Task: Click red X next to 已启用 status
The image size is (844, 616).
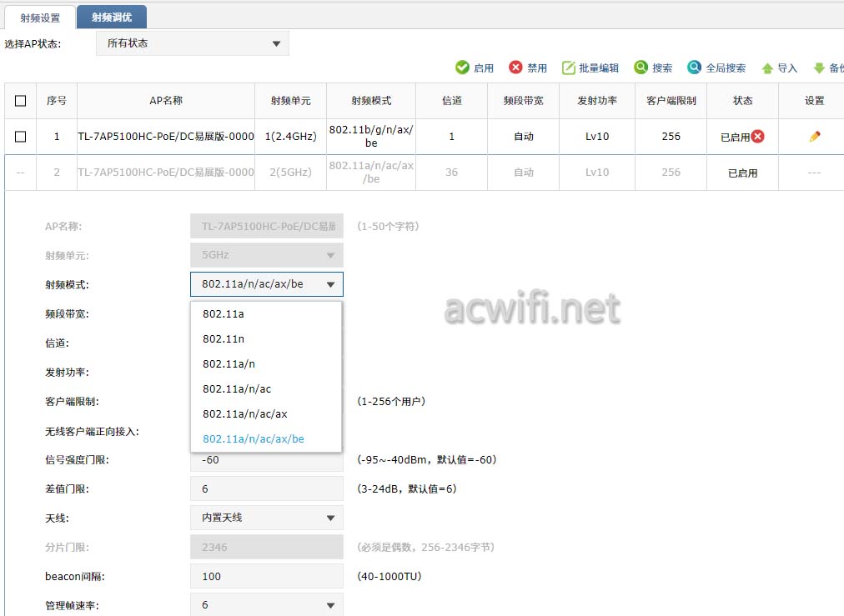Action: (x=757, y=136)
